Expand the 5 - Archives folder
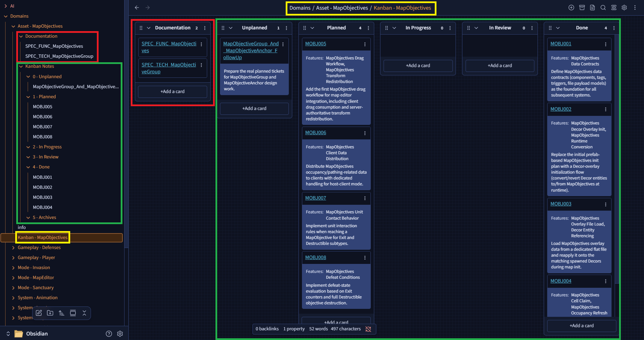 pos(28,218)
